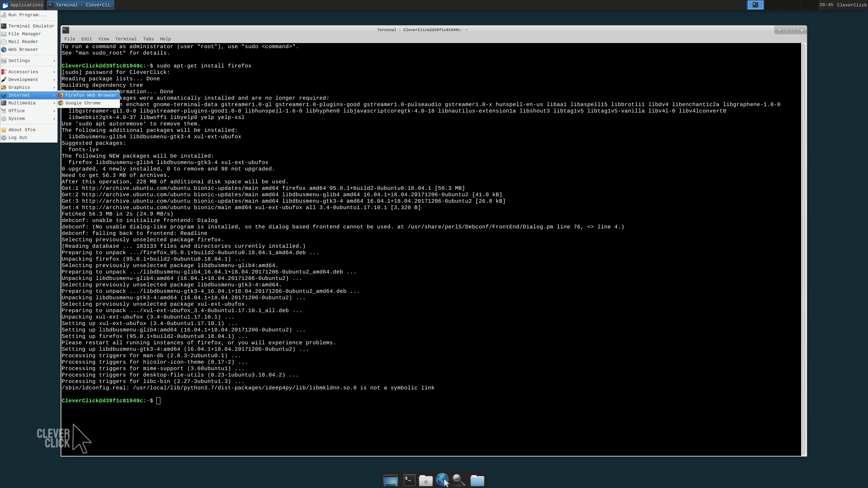The image size is (868, 488).
Task: Launch Firefox Web Browser from Internet submenu
Action: coord(91,95)
